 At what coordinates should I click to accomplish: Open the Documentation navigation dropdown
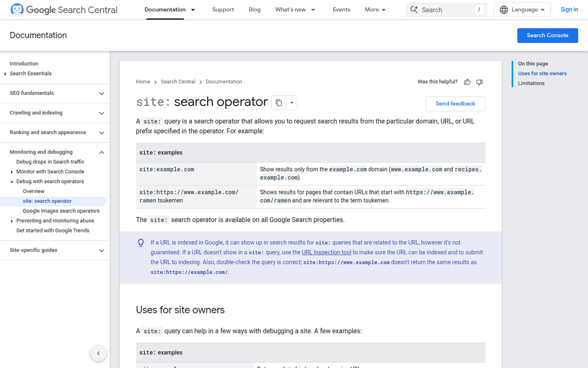tap(192, 9)
